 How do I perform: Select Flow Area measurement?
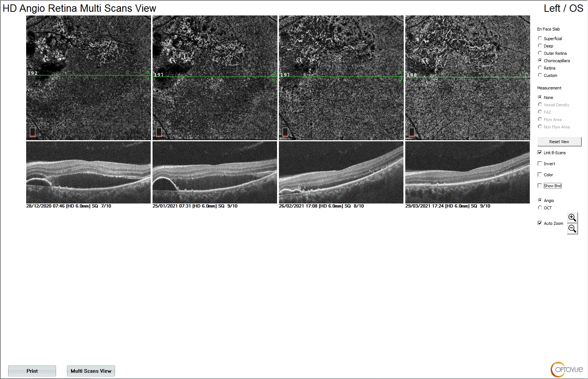[540, 119]
